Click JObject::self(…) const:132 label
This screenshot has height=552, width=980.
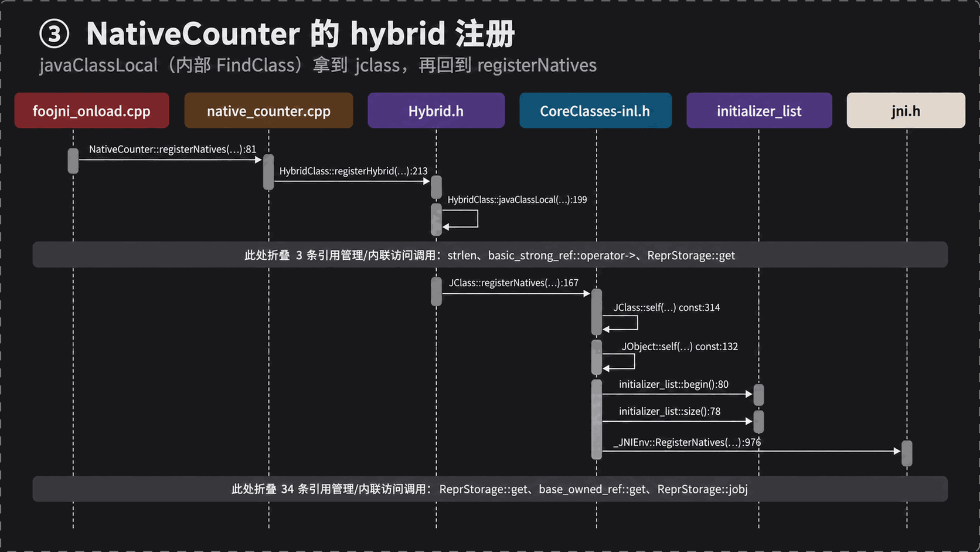(x=680, y=347)
